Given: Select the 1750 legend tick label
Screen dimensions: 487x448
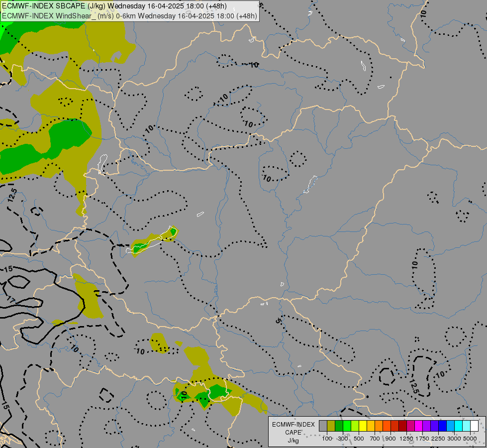Looking at the screenshot, I should (422, 439).
